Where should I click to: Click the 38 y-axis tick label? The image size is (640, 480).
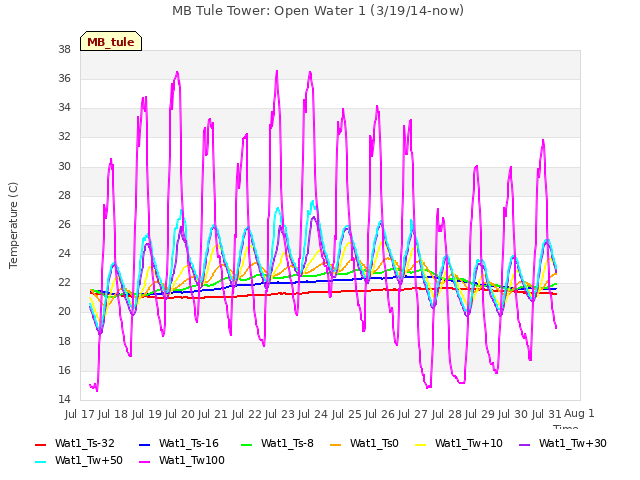tap(64, 50)
